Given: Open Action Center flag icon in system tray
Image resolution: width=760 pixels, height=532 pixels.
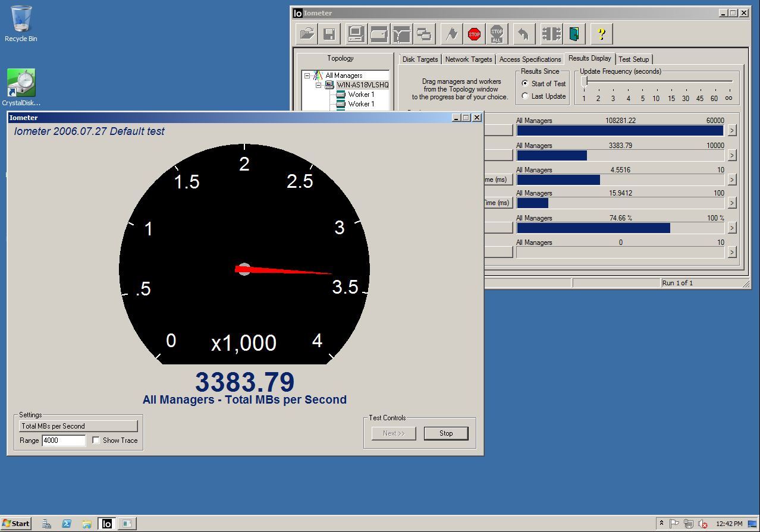Looking at the screenshot, I should point(674,524).
